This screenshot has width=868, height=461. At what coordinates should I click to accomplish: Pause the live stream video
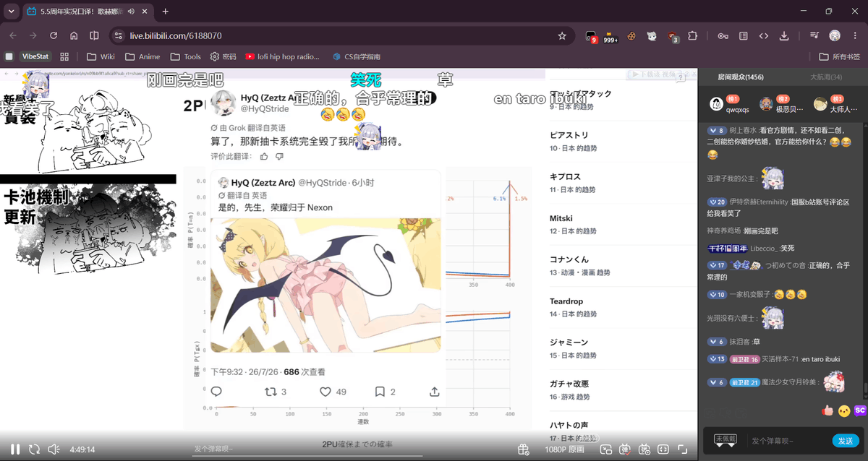[x=15, y=449]
